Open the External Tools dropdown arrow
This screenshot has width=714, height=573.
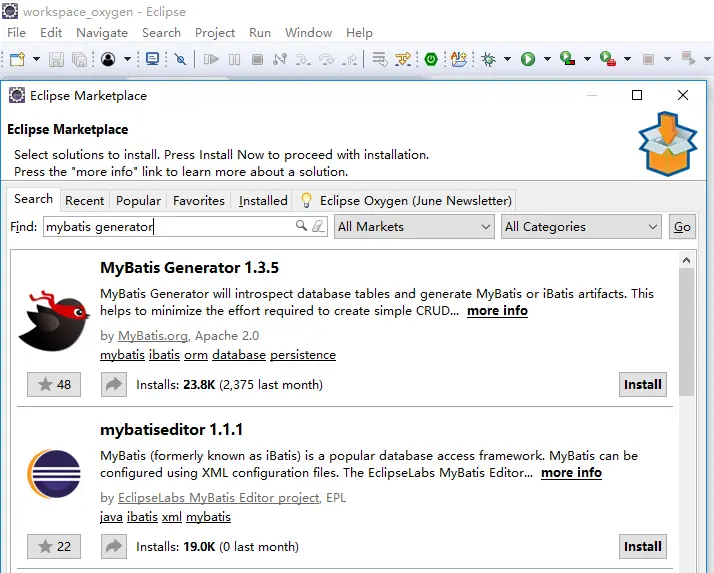pos(627,59)
